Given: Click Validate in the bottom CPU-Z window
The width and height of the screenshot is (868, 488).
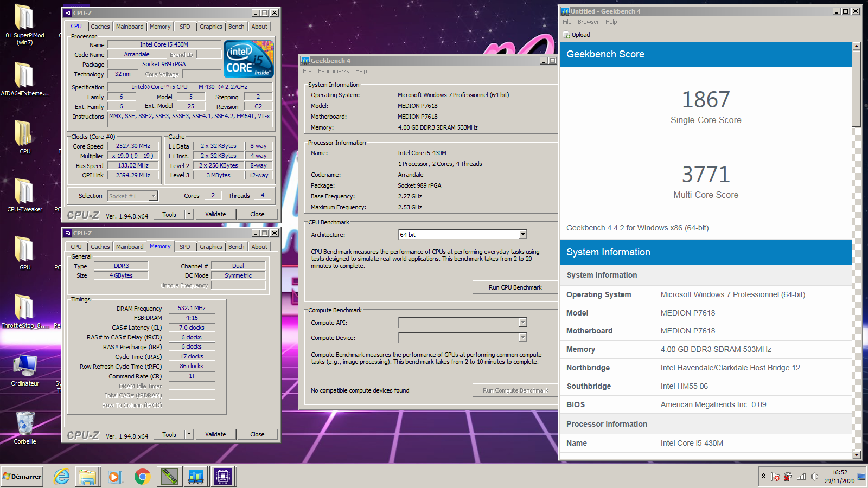Looking at the screenshot, I should point(215,434).
